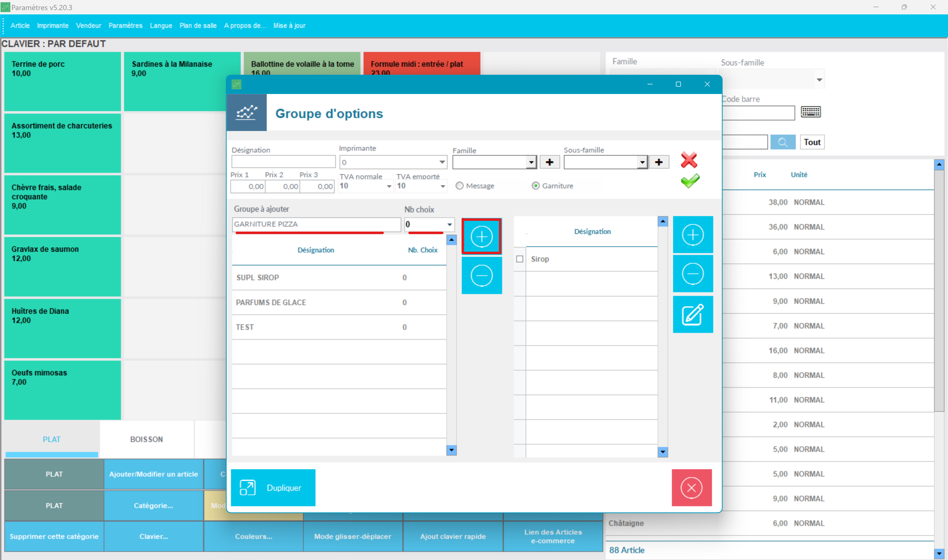This screenshot has height=560, width=948.
Task: Close dialog with red circle X button
Action: (x=692, y=487)
